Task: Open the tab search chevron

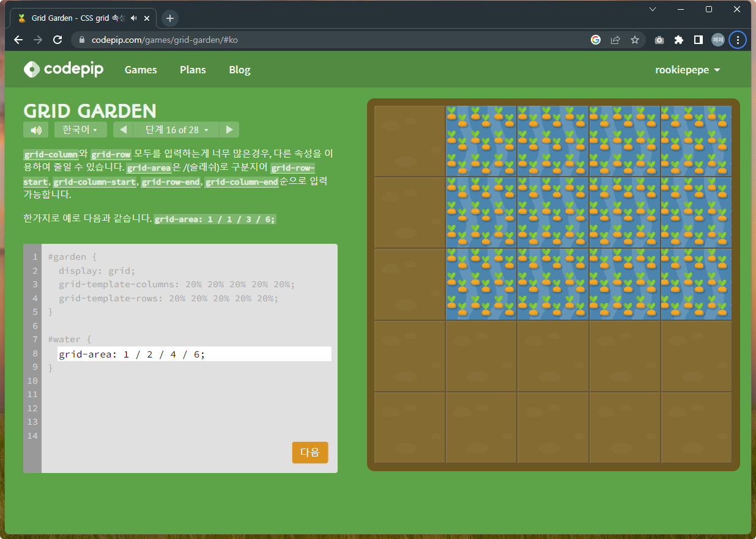Action: [653, 9]
